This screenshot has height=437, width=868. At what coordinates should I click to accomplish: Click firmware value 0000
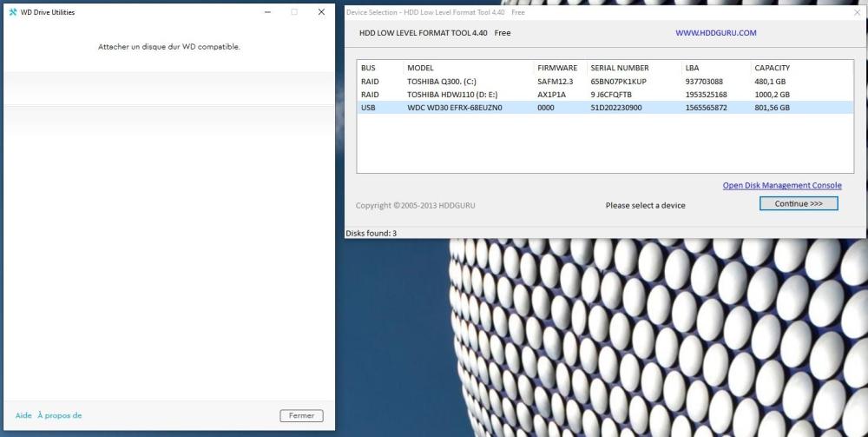(x=545, y=108)
